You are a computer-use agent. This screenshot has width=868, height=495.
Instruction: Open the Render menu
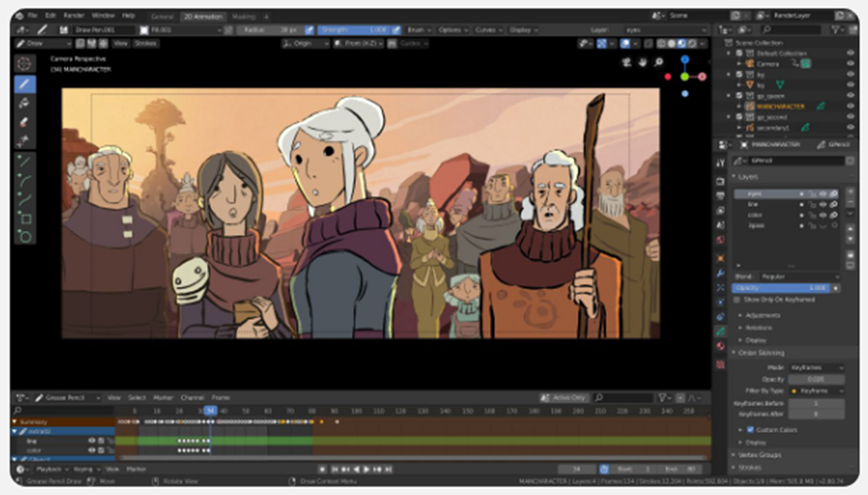[x=73, y=16]
